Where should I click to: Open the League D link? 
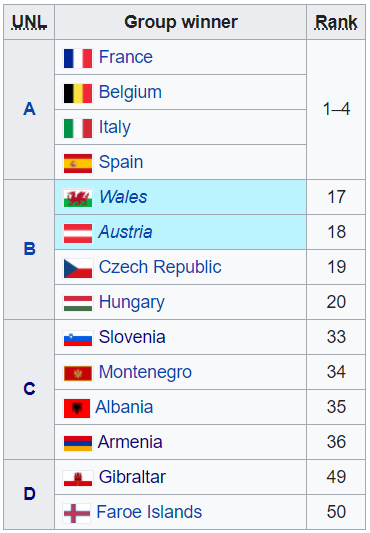tap(30, 494)
